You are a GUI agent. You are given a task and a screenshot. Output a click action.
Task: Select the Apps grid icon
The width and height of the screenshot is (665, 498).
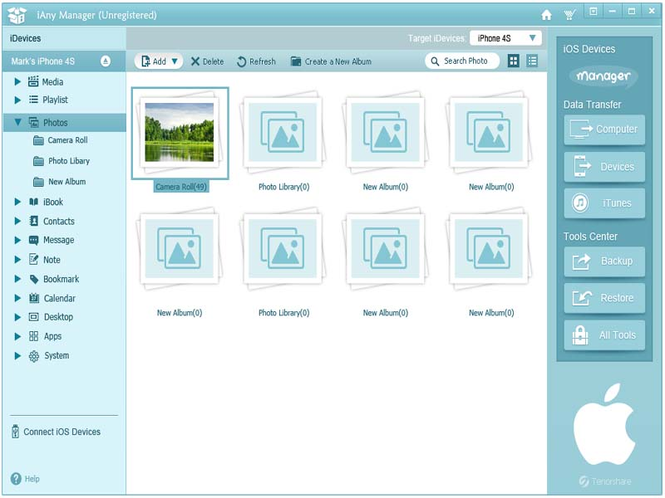pyautogui.click(x=34, y=336)
